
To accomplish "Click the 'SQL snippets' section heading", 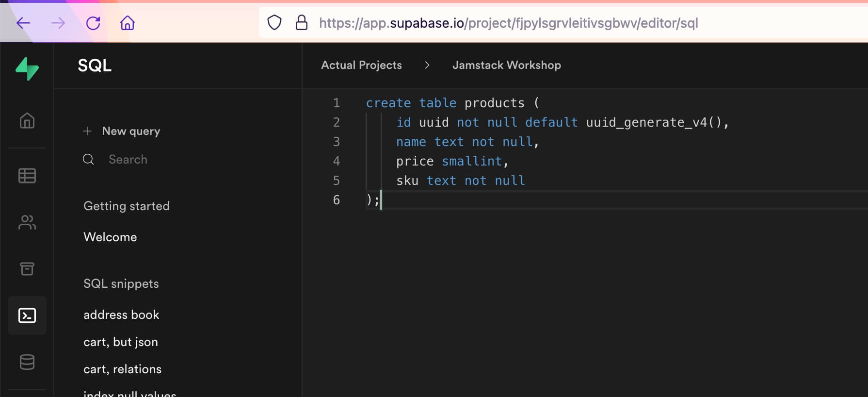I will tap(121, 283).
